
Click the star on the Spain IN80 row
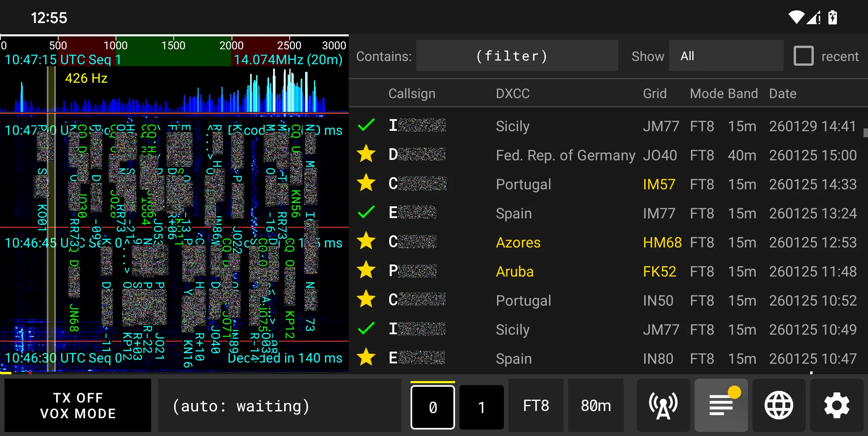tap(366, 358)
